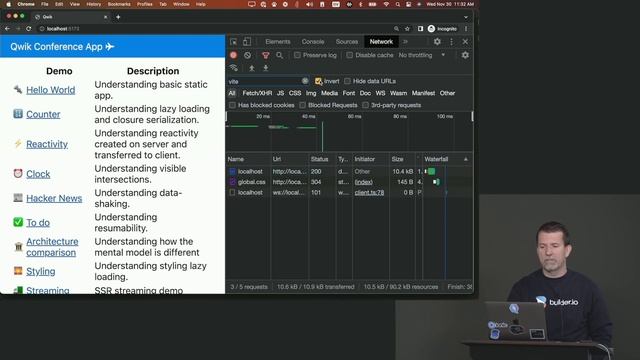Uncheck the Invert filter checkbox

[x=318, y=81]
